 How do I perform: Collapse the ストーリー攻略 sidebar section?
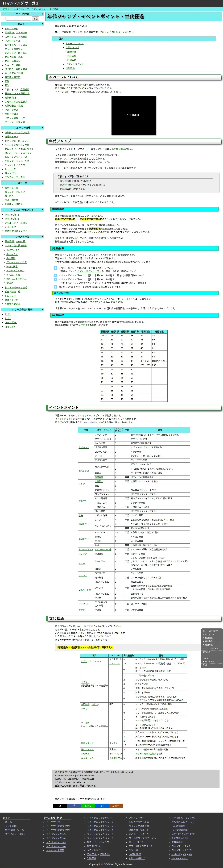coord(42,128)
